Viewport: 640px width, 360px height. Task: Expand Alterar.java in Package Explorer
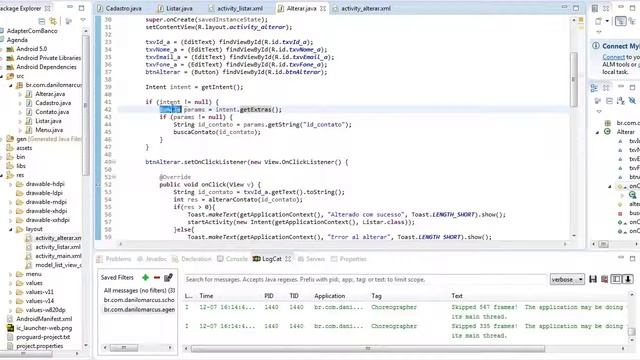pyautogui.click(x=20, y=94)
